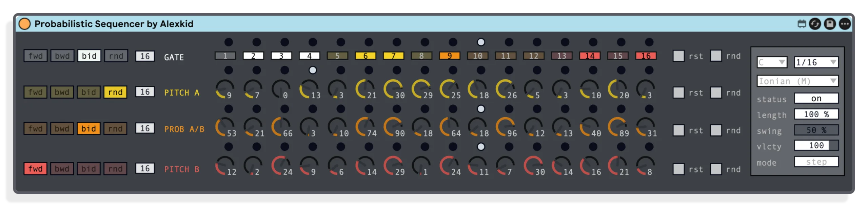This screenshot has width=868, height=207.
Task: Toggle gate step 14
Action: [x=590, y=56]
